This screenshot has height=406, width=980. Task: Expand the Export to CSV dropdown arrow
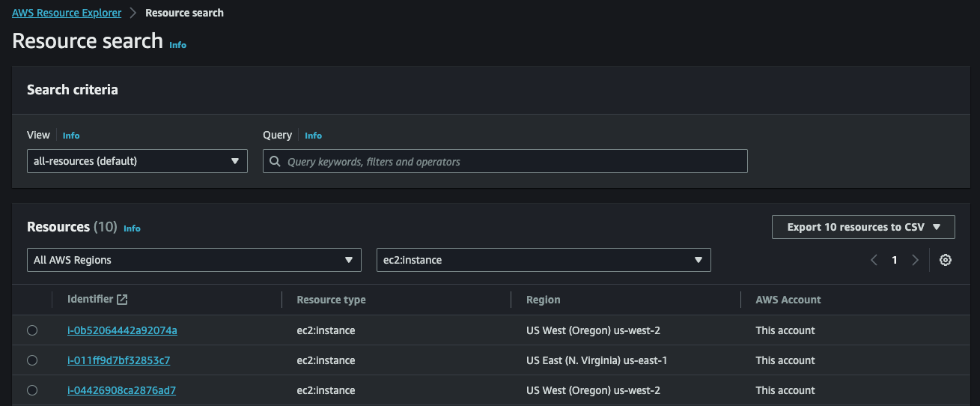937,227
